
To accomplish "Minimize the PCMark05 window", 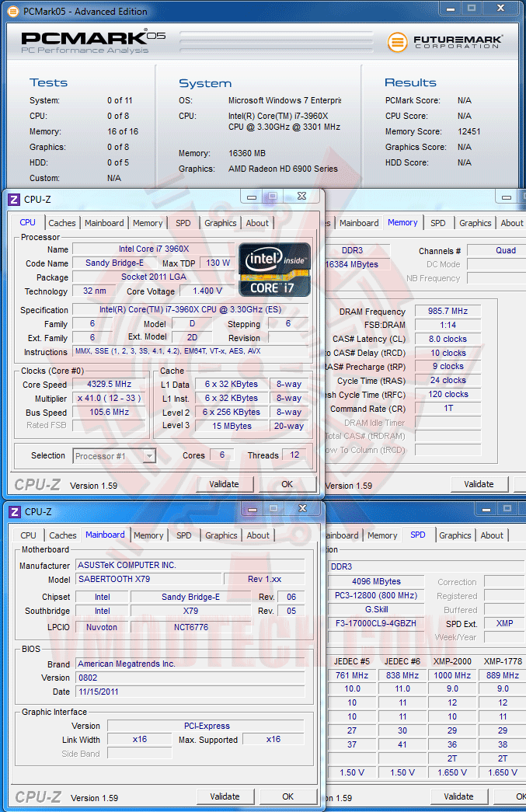I will (x=451, y=9).
